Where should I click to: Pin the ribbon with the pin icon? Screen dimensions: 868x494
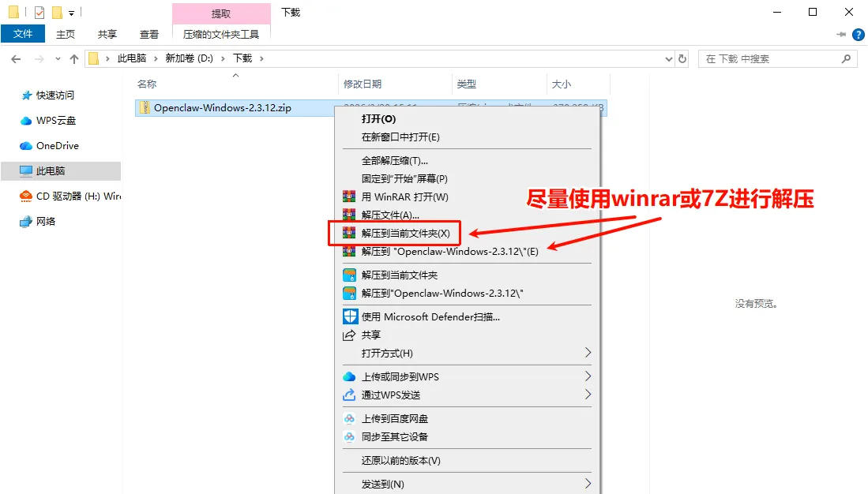pos(841,34)
